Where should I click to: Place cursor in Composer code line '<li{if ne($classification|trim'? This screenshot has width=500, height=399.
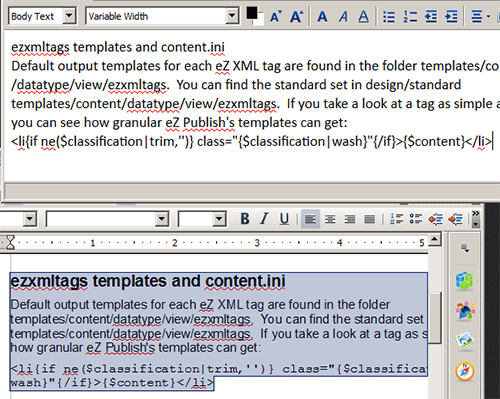tap(251, 142)
